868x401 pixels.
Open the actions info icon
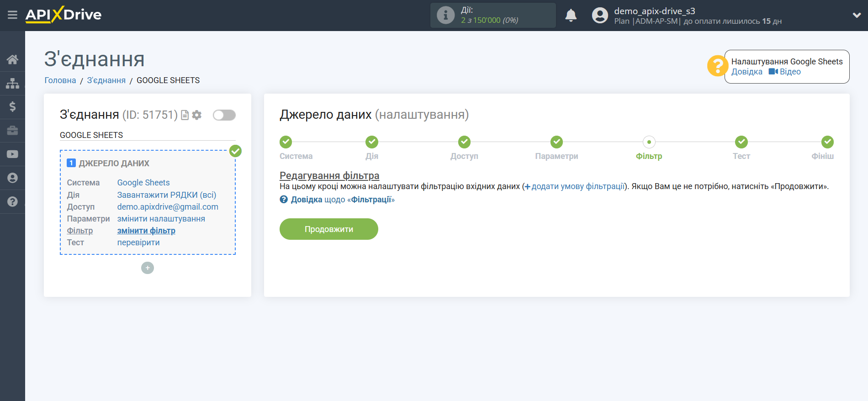click(x=445, y=15)
